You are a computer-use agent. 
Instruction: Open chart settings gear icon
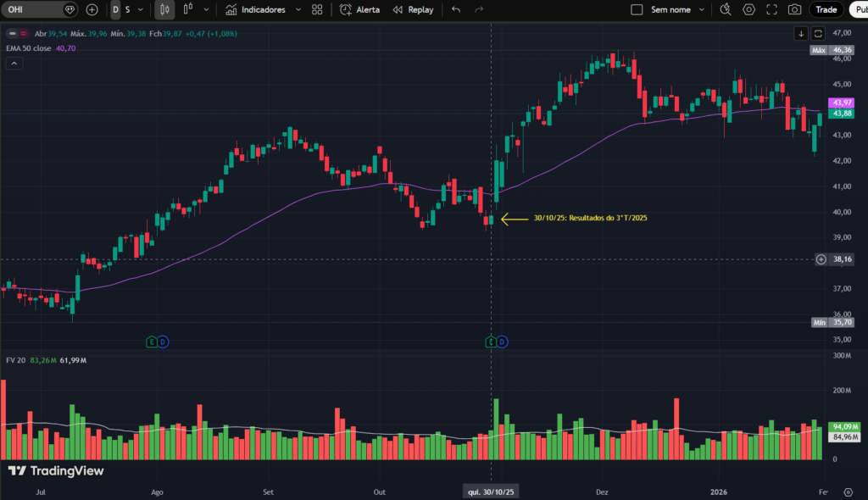[x=748, y=9]
